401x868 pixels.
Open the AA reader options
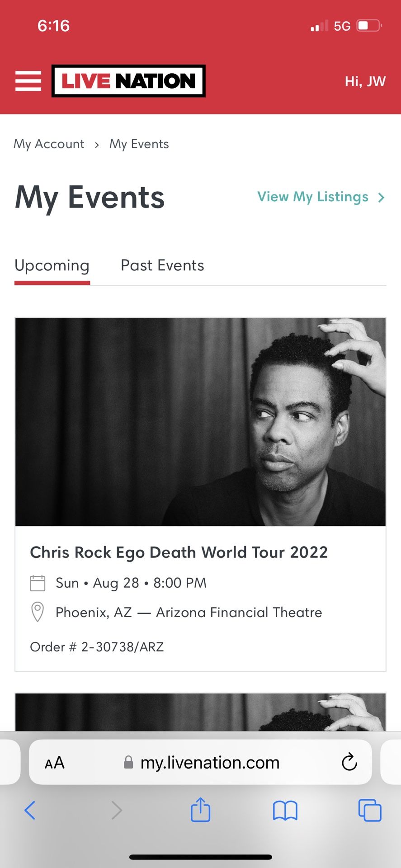55,763
